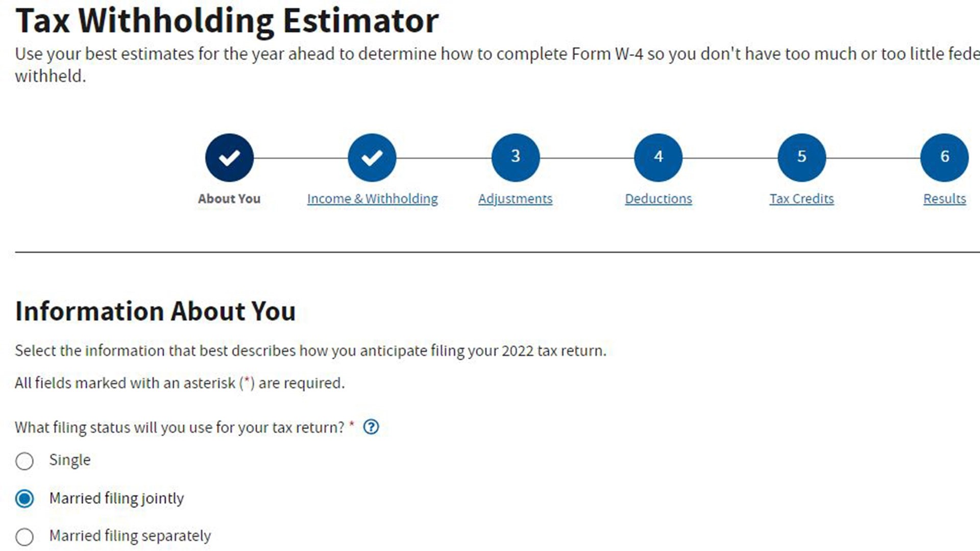
Task: Expand the About You step expander
Action: (230, 157)
